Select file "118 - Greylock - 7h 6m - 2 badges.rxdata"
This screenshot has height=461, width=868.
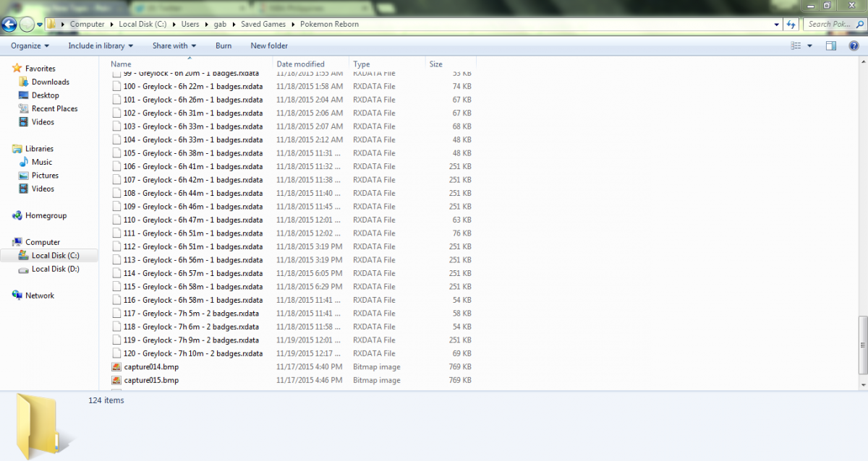pyautogui.click(x=191, y=327)
